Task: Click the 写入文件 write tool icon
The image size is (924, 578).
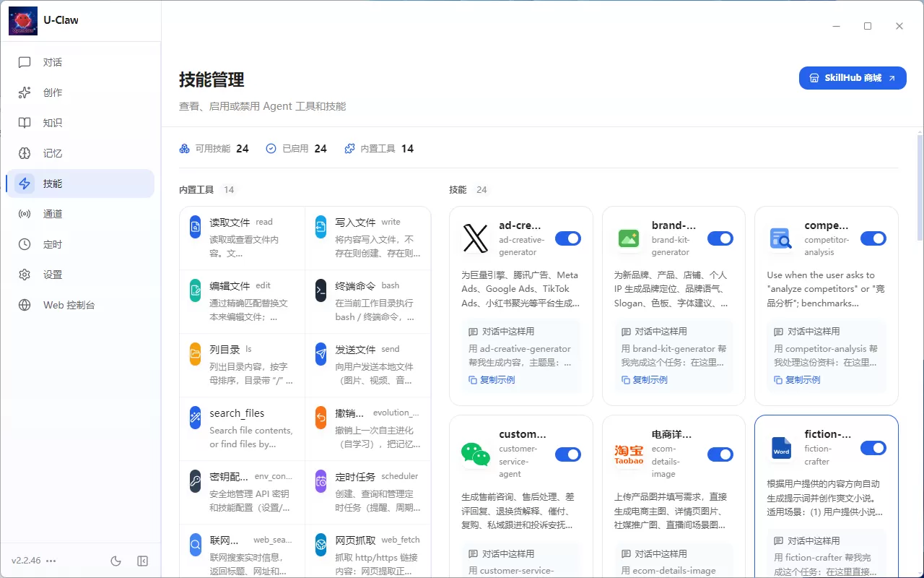Action: tap(321, 227)
